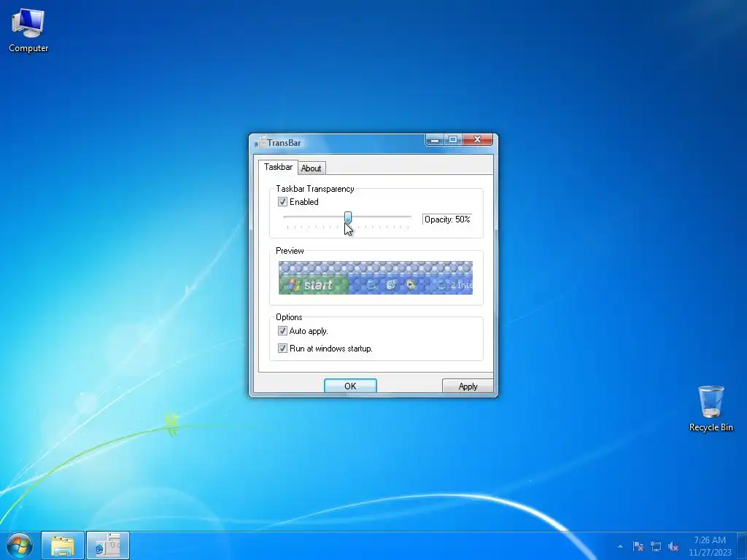Screen dimensions: 747x560
Task: Toggle the Auto apply checkbox
Action: tap(282, 331)
